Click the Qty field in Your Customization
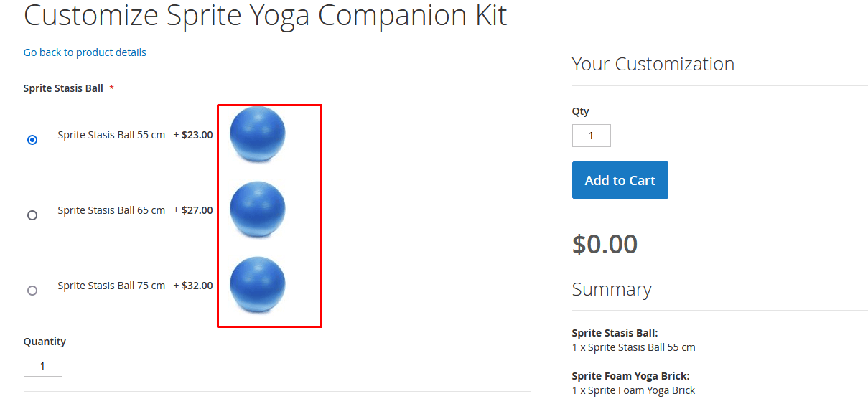The height and width of the screenshot is (409, 868). click(x=591, y=136)
